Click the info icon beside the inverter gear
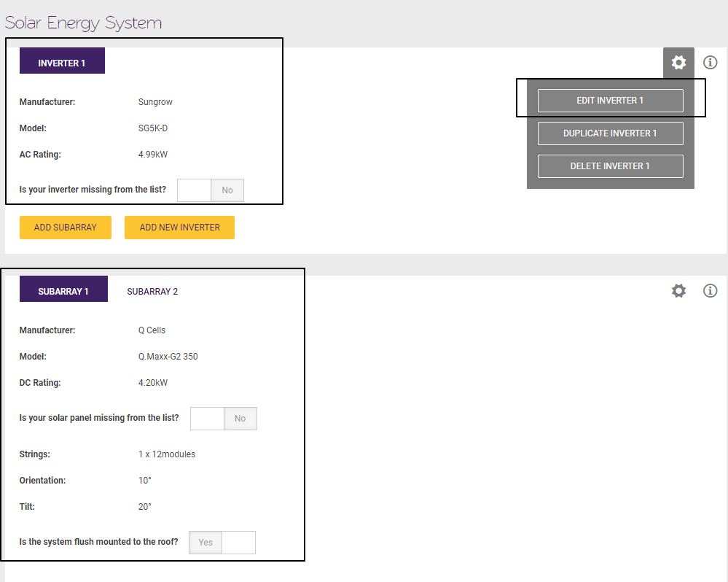Image resolution: width=728 pixels, height=582 pixels. coord(710,63)
